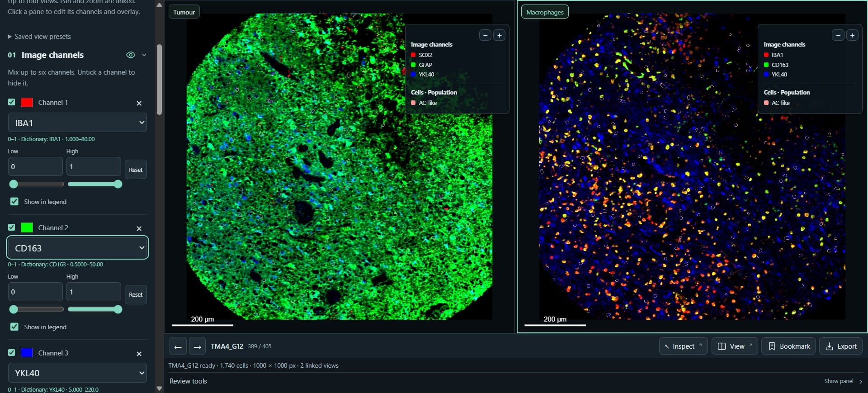Reset Channel 1 IBA1 range
868x393 pixels.
tap(136, 170)
